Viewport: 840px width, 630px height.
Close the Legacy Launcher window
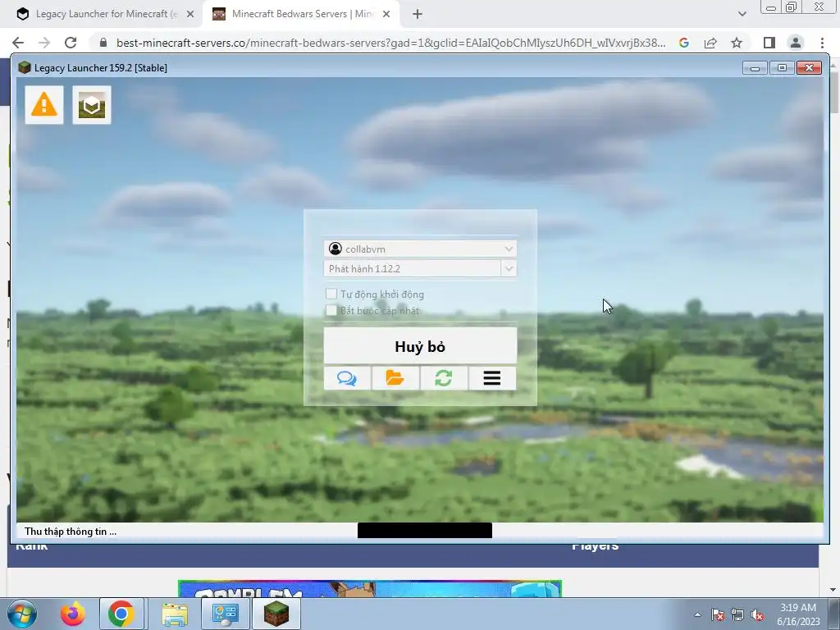809,68
